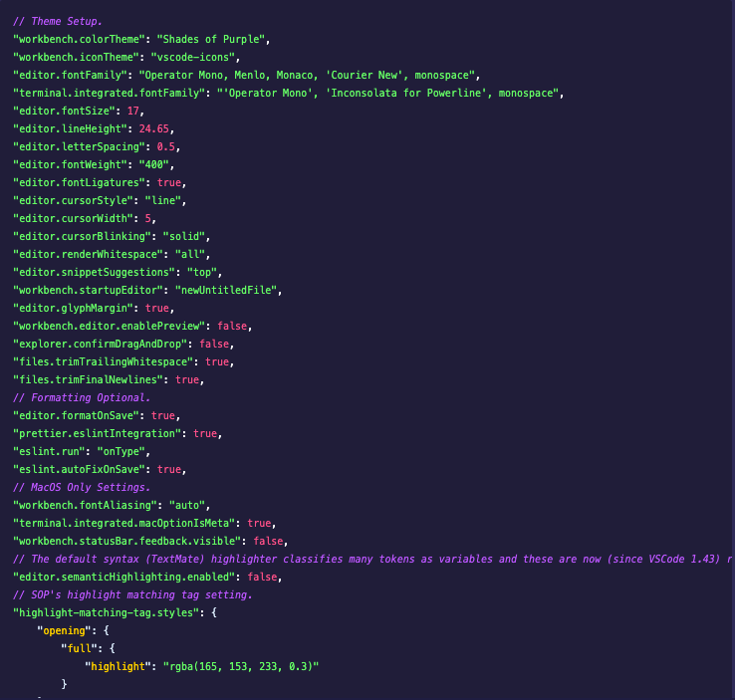Click the "rgba(165, 153, 233, 0.3)" color value
The width and height of the screenshot is (735, 700).
pos(241,667)
